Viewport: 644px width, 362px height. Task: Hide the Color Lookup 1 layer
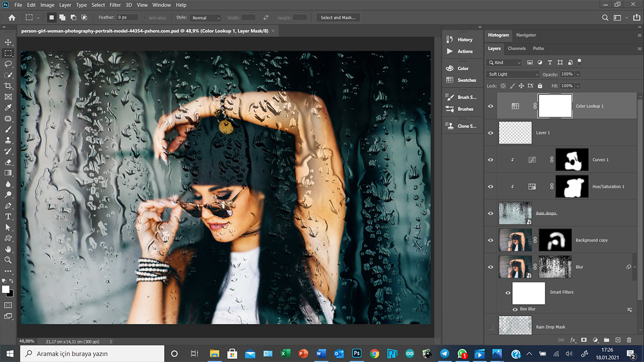pos(491,106)
